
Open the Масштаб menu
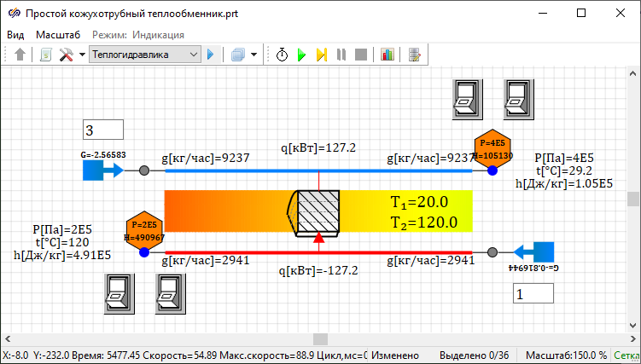58,35
